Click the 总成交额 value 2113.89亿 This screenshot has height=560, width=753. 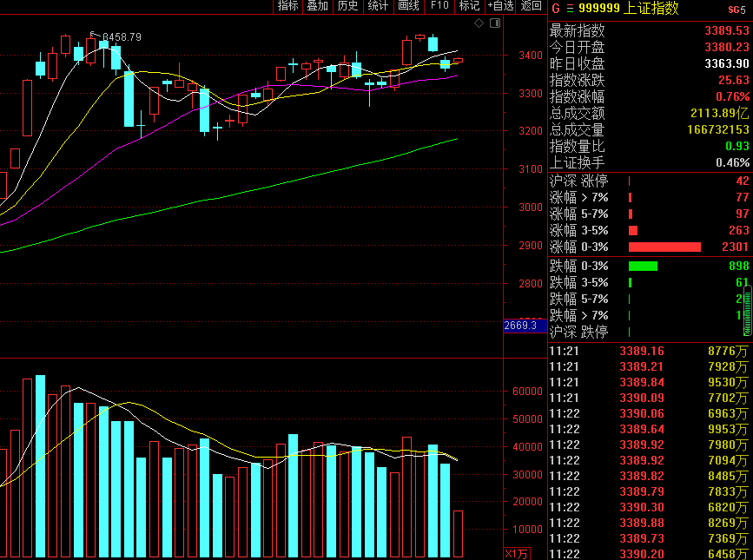click(x=719, y=113)
